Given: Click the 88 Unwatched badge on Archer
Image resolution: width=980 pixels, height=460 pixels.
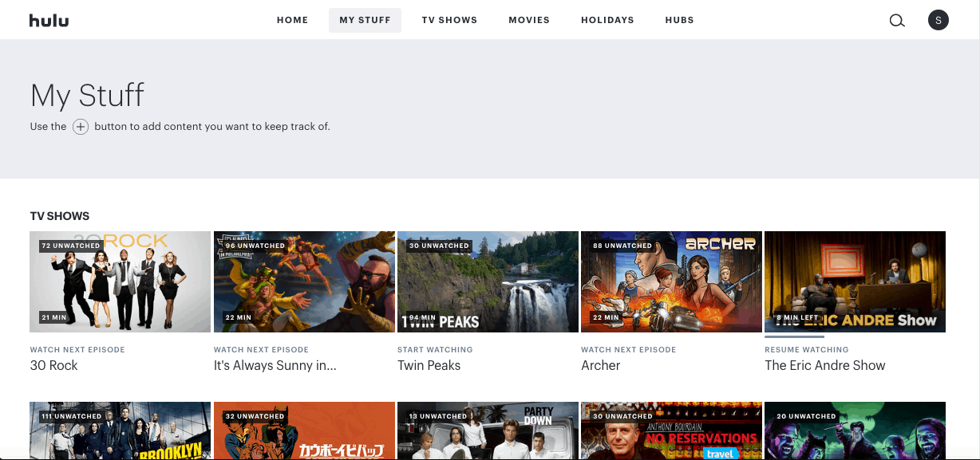Looking at the screenshot, I should [622, 246].
